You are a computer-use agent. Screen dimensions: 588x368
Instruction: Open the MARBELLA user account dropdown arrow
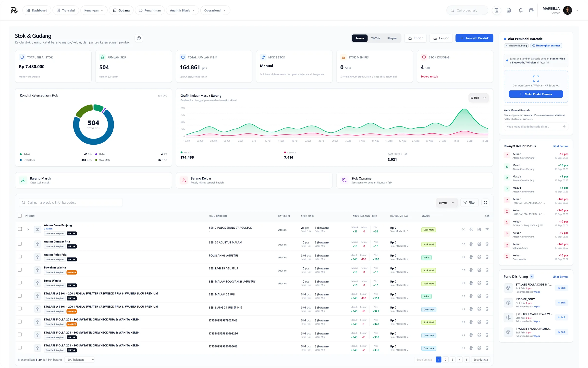click(577, 10)
